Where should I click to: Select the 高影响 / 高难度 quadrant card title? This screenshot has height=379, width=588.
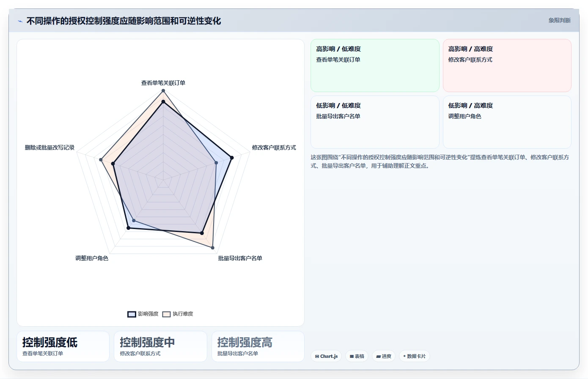coord(470,49)
